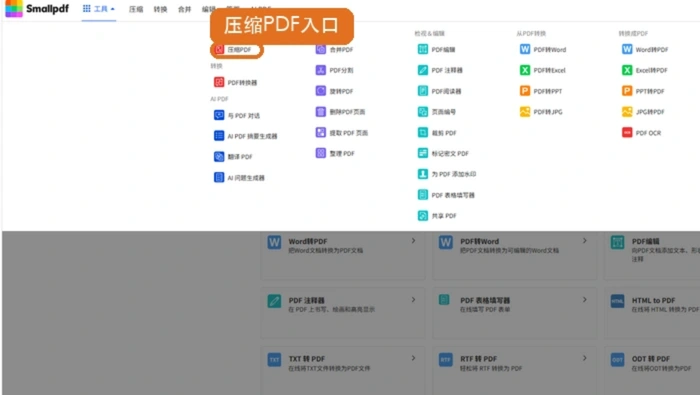Click the Smallpdf logo

point(37,8)
